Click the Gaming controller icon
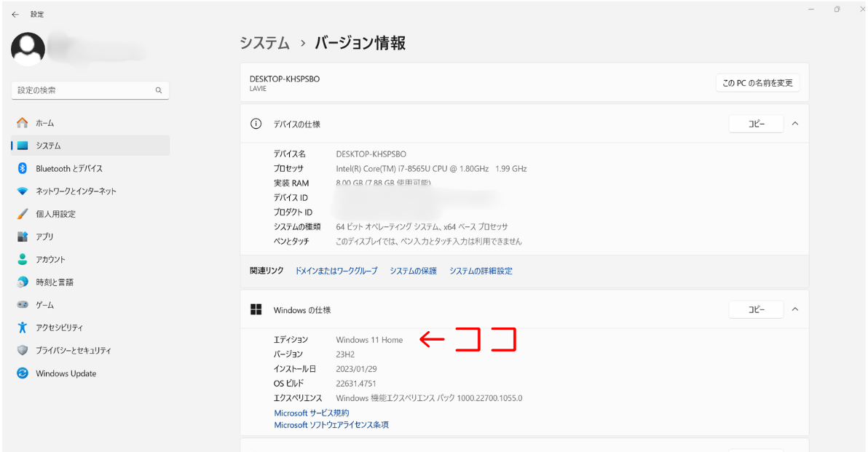The image size is (868, 452). 22,304
